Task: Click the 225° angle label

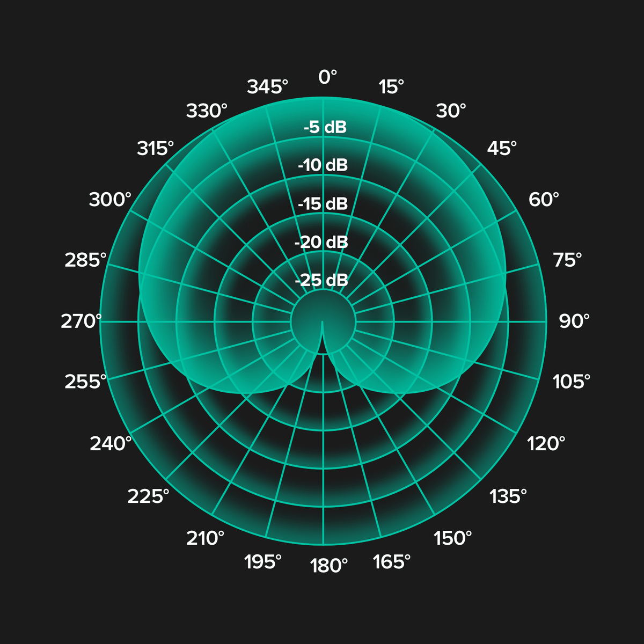Action: point(149,496)
